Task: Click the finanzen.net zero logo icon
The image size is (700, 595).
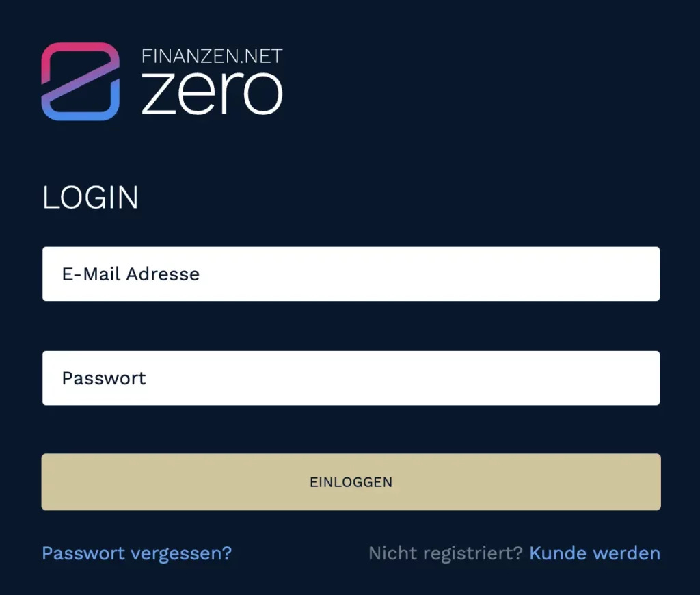Action: pyautogui.click(x=80, y=81)
